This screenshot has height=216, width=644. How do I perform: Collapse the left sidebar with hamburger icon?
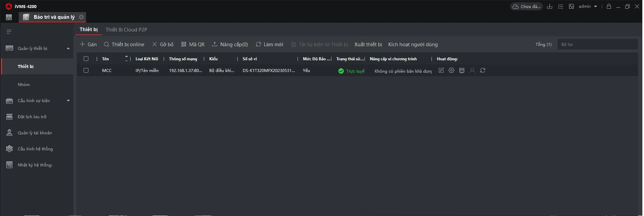coord(9,31)
